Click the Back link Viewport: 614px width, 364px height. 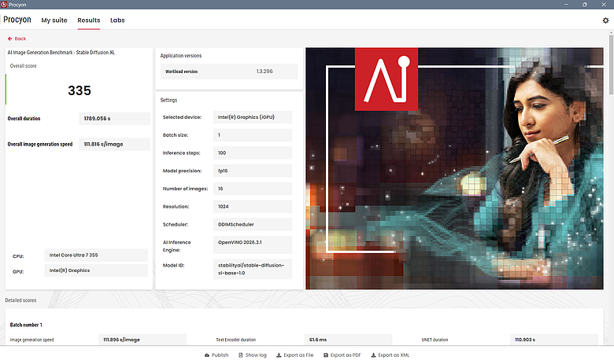[x=17, y=39]
